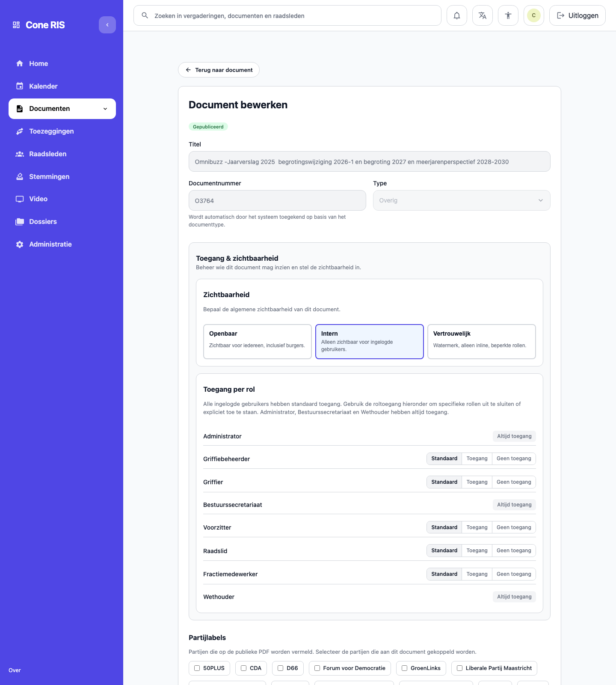Select Intern visibility option
The height and width of the screenshot is (685, 616).
(x=370, y=342)
